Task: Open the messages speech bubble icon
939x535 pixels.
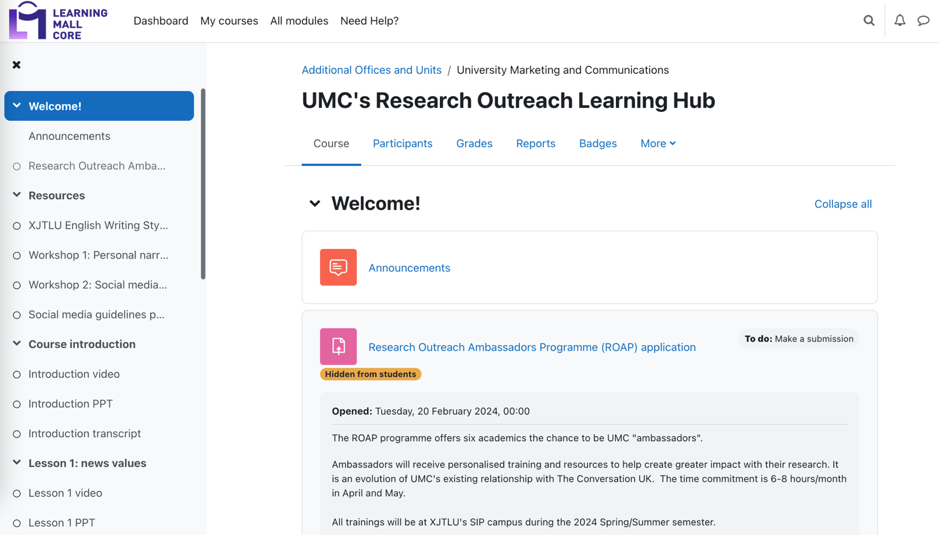Action: click(923, 21)
